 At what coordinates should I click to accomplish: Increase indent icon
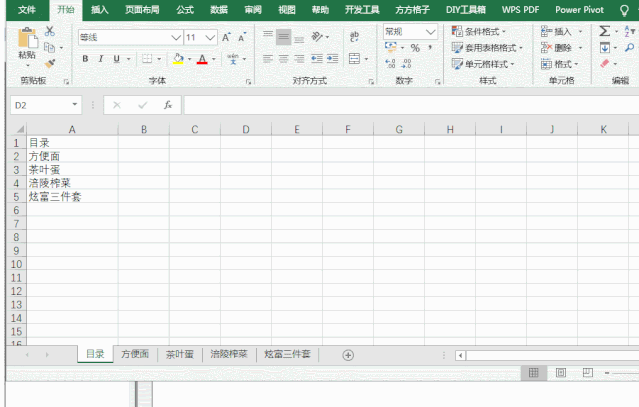(x=333, y=59)
